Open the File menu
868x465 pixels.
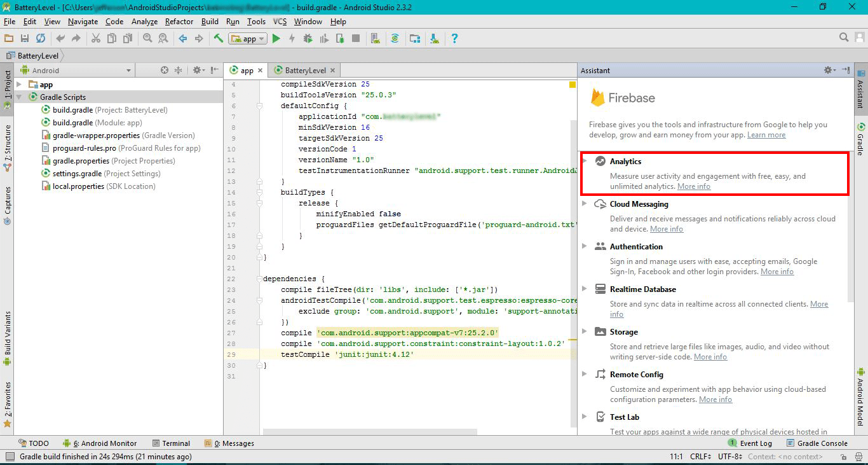point(9,22)
